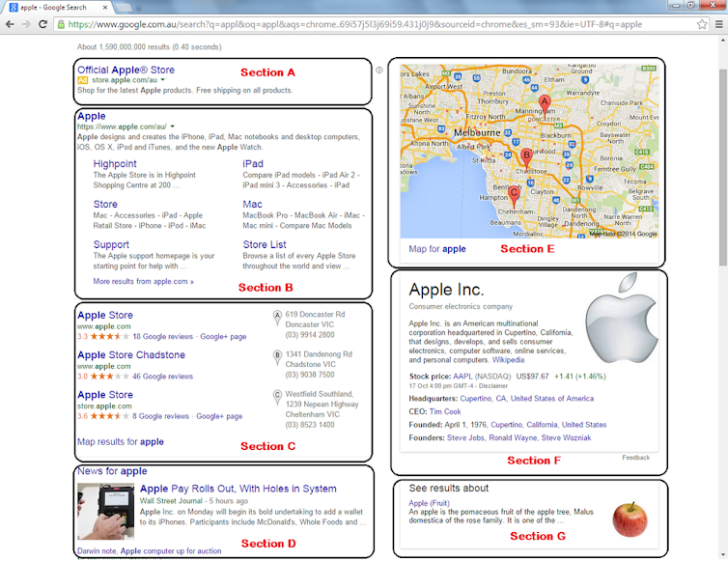
Task: Close the apple - Google Search tab
Action: point(105,8)
